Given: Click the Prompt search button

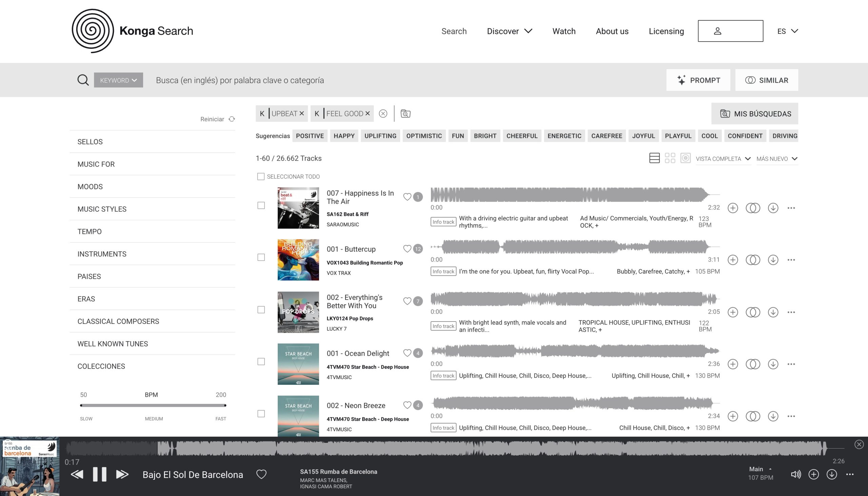Looking at the screenshot, I should [698, 80].
